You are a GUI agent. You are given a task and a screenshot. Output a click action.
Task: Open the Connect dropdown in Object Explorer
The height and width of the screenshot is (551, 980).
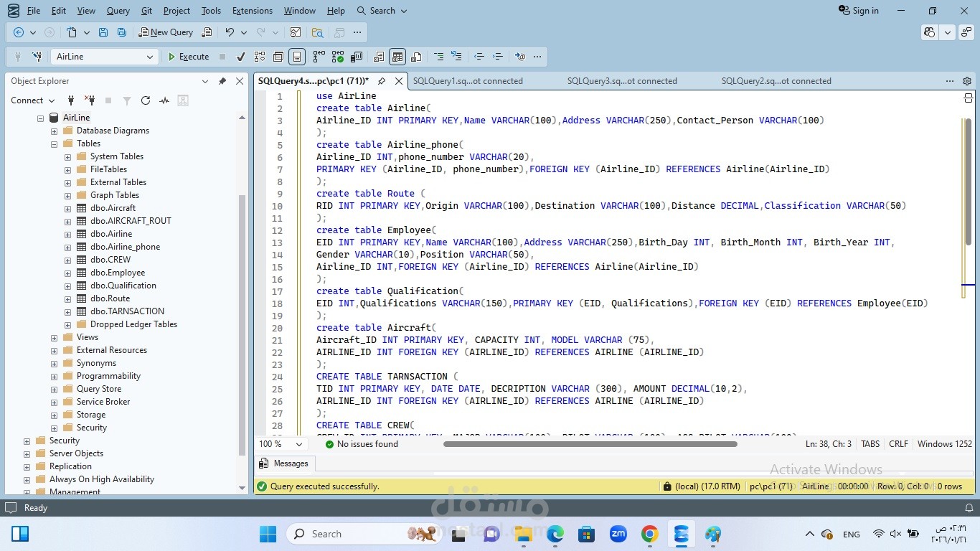click(x=32, y=100)
